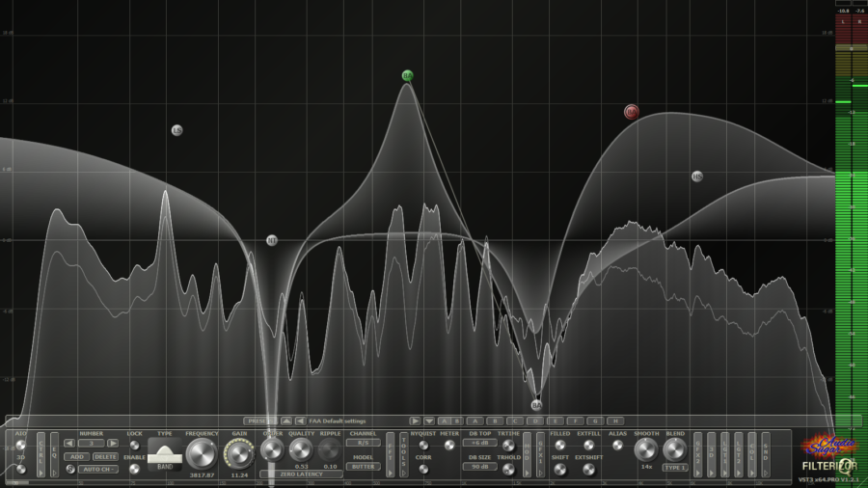
Task: Switch to snapshot slot D
Action: click(x=535, y=421)
